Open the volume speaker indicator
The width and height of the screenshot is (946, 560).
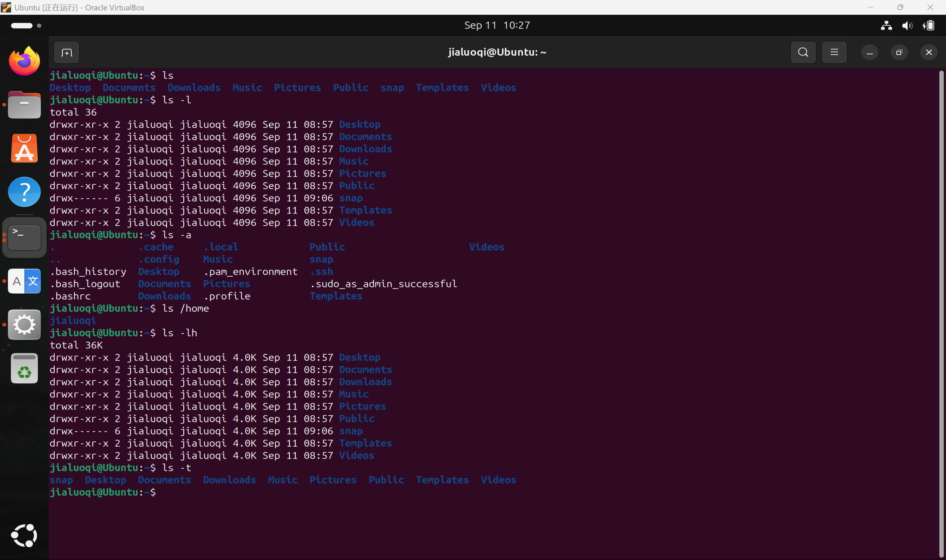click(x=907, y=25)
